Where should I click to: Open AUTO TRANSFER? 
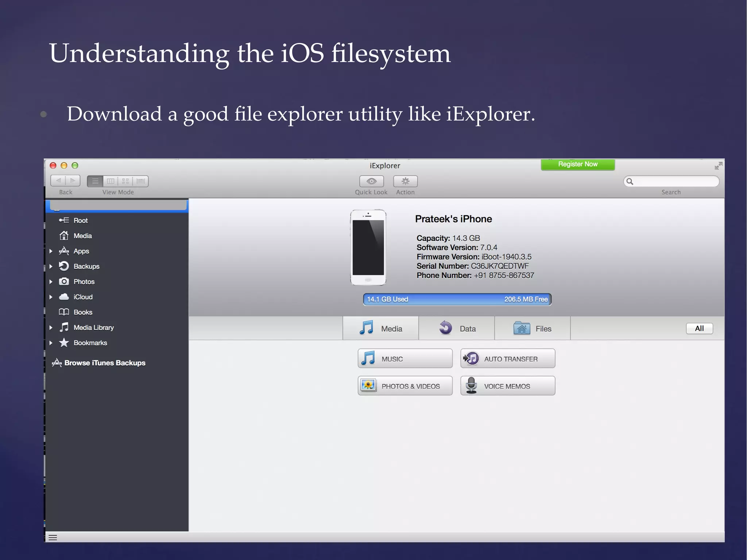(508, 358)
